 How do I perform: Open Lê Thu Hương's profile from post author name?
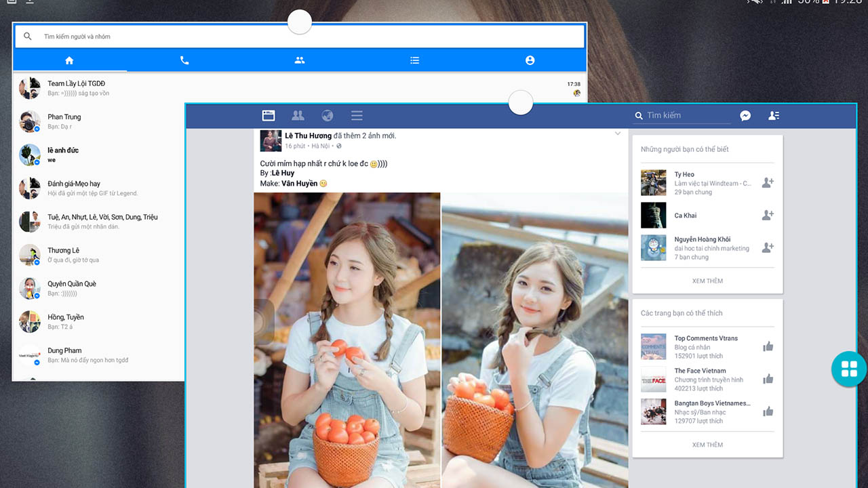(x=308, y=136)
